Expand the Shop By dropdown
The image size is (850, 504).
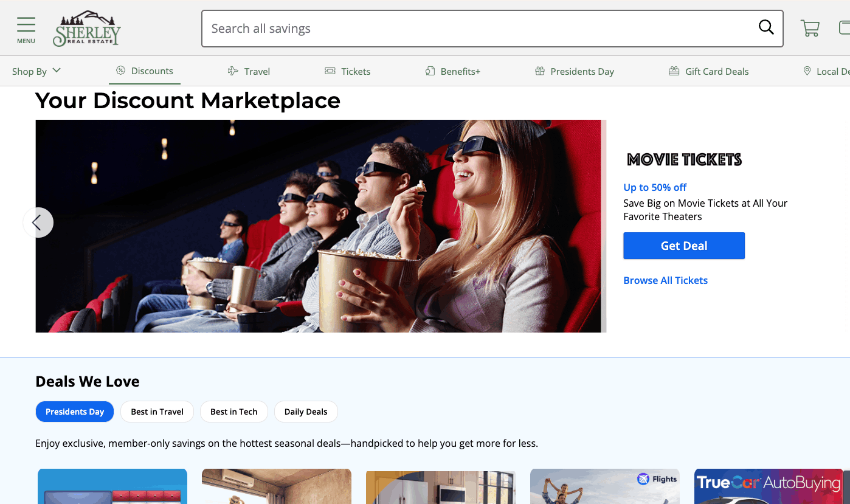click(36, 71)
